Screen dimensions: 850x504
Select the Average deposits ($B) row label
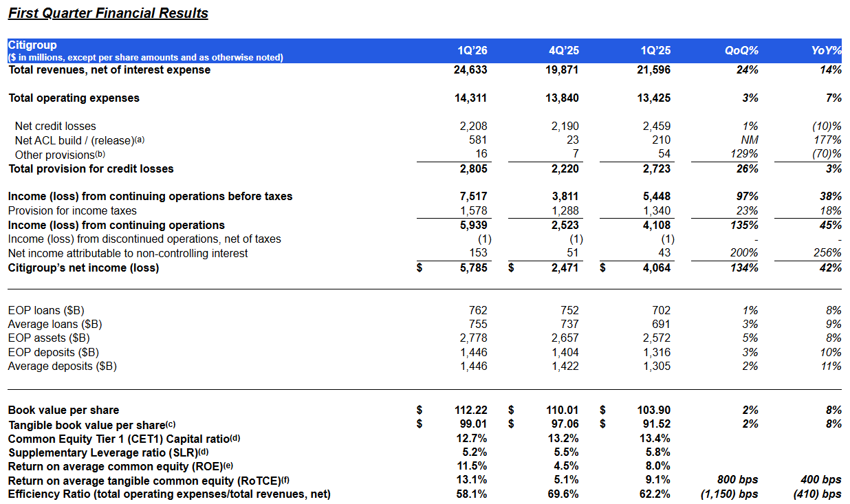[62, 366]
